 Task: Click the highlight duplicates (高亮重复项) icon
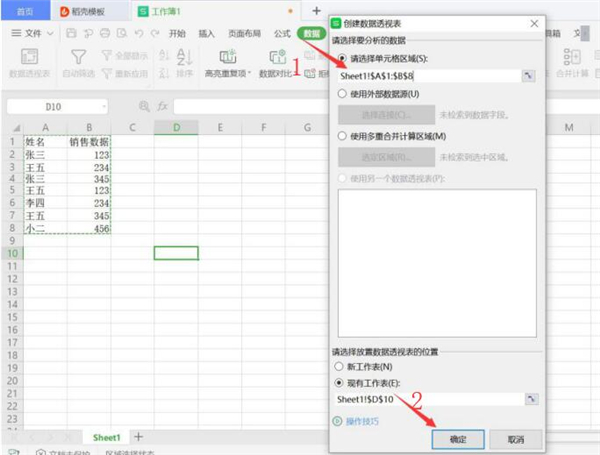pos(226,57)
